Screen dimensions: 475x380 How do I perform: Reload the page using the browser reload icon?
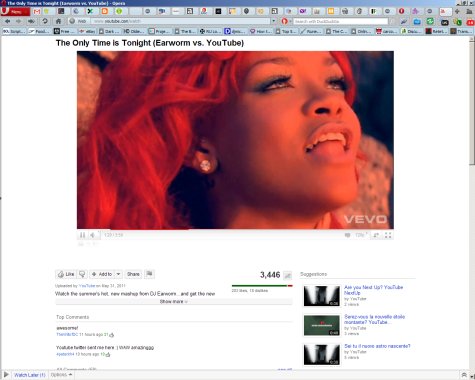click(x=45, y=21)
